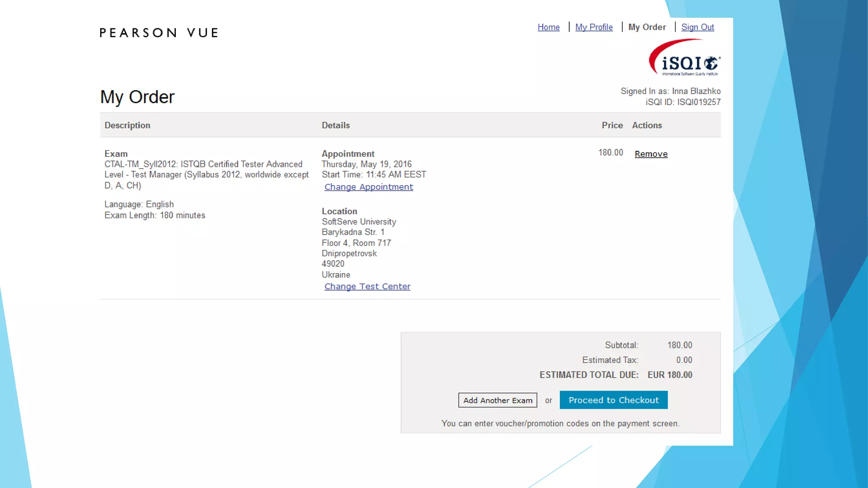The width and height of the screenshot is (868, 488).
Task: Click Change Appointment link
Action: click(x=368, y=187)
